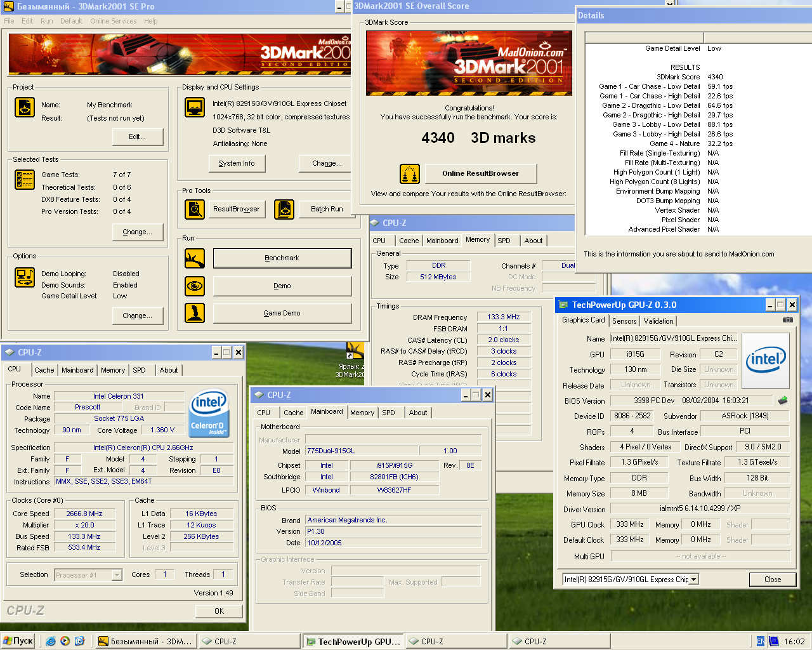Click the Demo button in Run group
The height and width of the screenshot is (650, 812).
pyautogui.click(x=282, y=286)
